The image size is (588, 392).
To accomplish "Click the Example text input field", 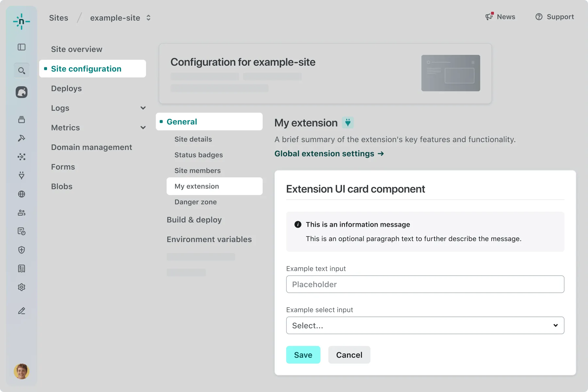I will pos(425,284).
